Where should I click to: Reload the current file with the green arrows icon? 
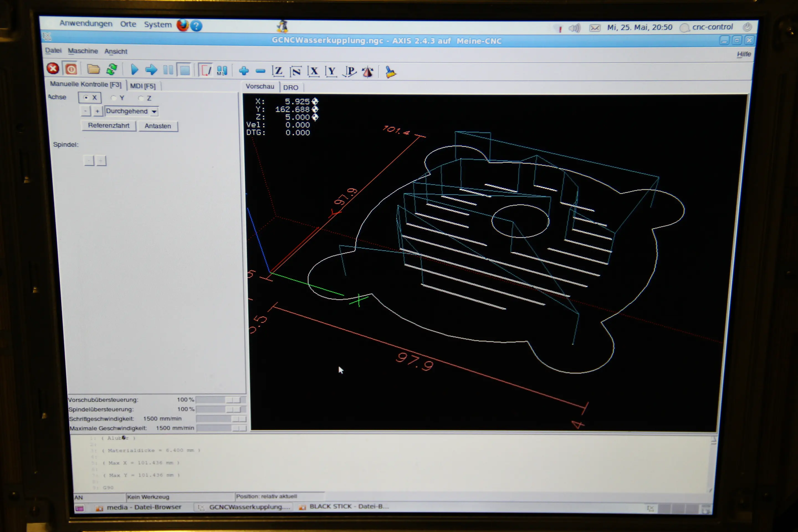[112, 69]
